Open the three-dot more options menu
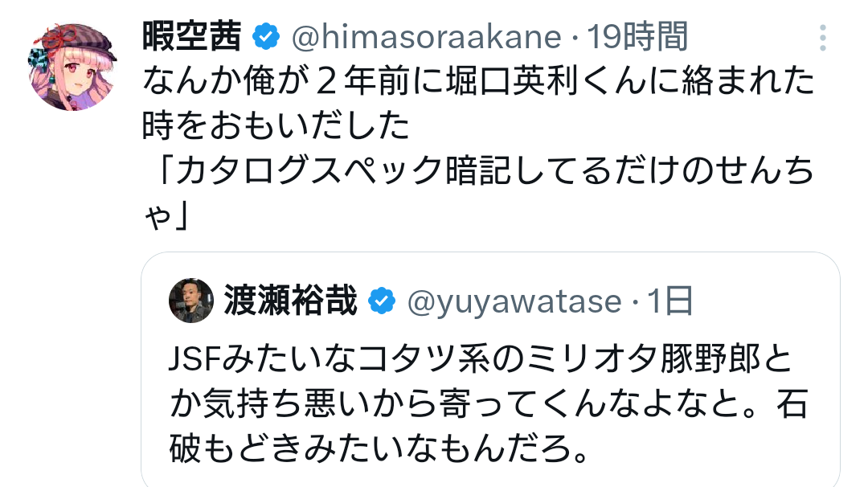This screenshot has height=487, width=868. tap(822, 37)
